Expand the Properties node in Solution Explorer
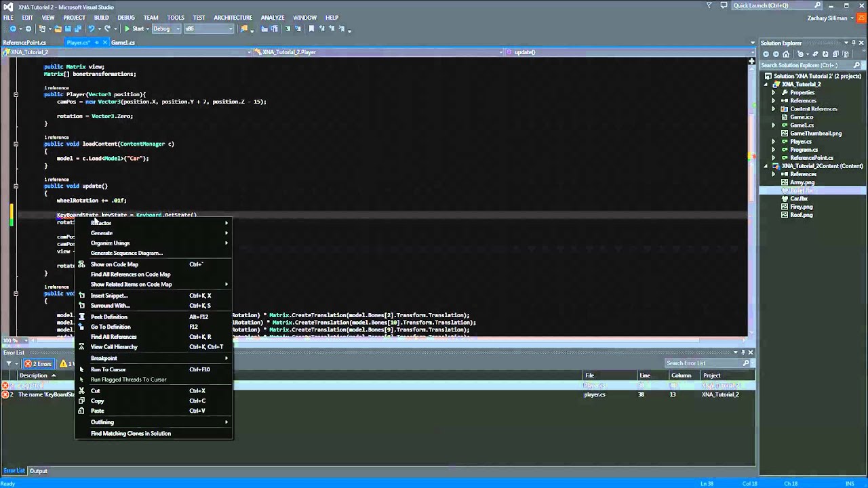The image size is (868, 488). [x=774, y=92]
